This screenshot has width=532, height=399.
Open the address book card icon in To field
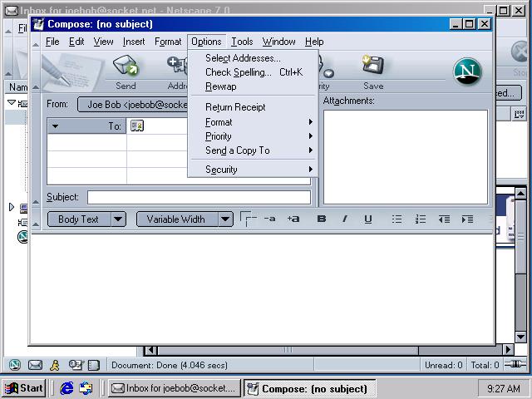pyautogui.click(x=137, y=126)
